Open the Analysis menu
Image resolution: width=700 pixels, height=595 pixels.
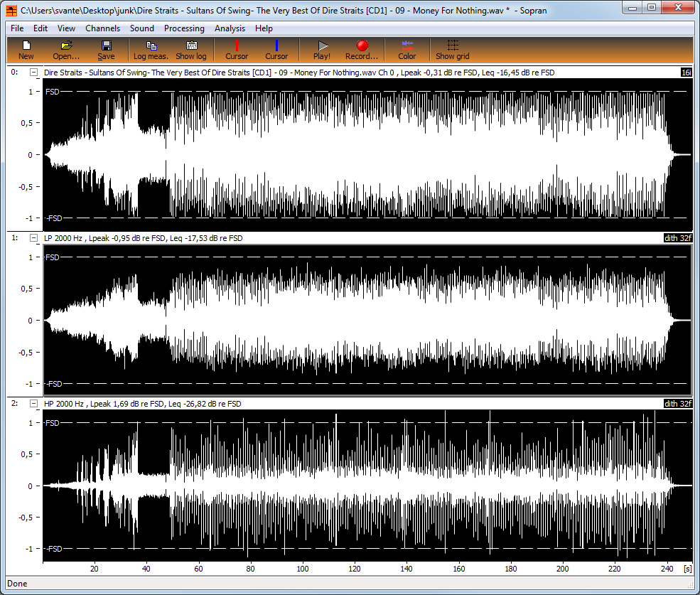click(230, 28)
